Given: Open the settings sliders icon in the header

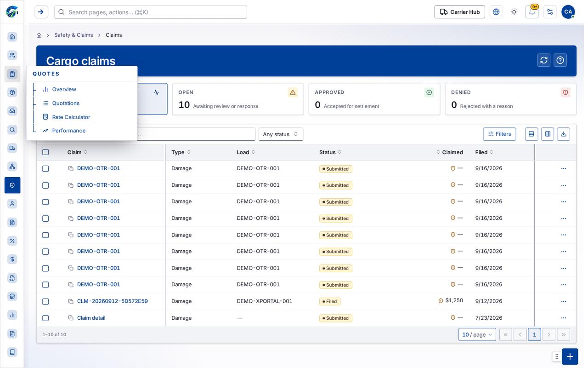Looking at the screenshot, I should [x=550, y=12].
